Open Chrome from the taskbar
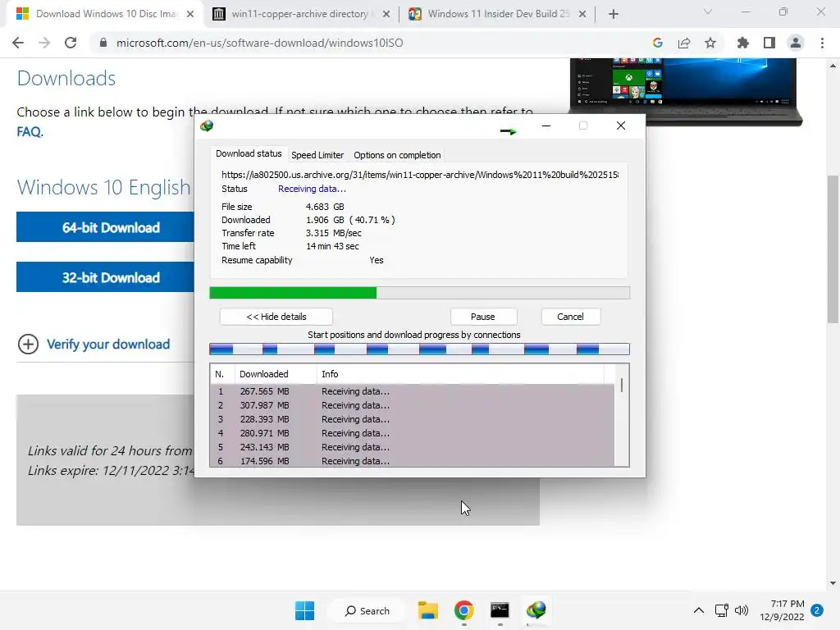Screen dimensions: 840x630 pyautogui.click(x=464, y=610)
